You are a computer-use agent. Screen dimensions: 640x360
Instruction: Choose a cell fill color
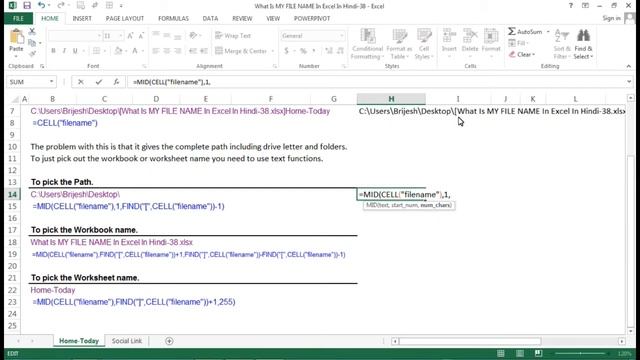[x=118, y=51]
